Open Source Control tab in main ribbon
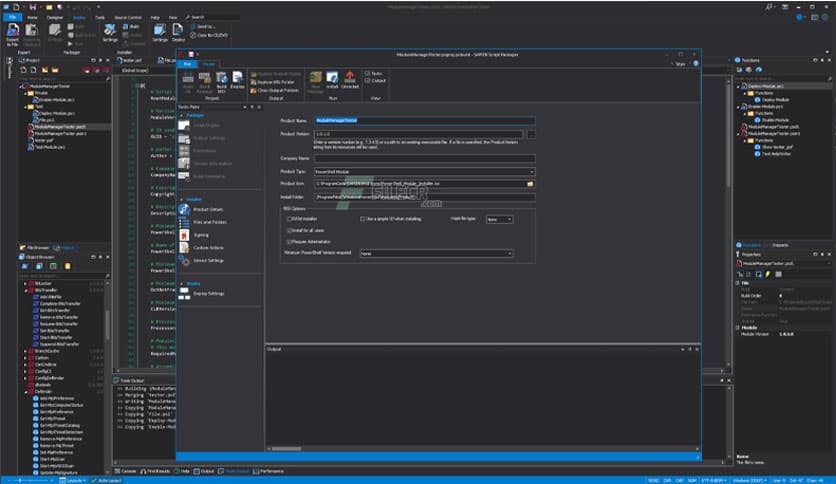Image resolution: width=836 pixels, height=484 pixels. click(x=128, y=18)
